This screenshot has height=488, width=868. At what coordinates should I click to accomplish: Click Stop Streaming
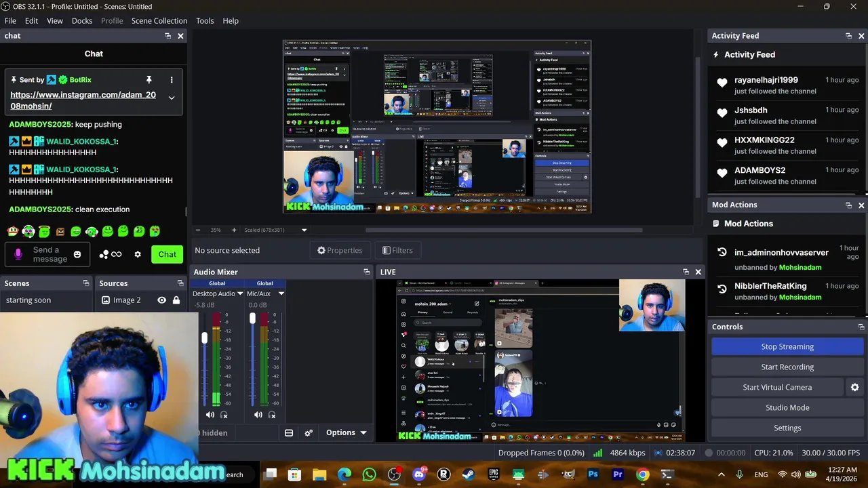coord(787,346)
